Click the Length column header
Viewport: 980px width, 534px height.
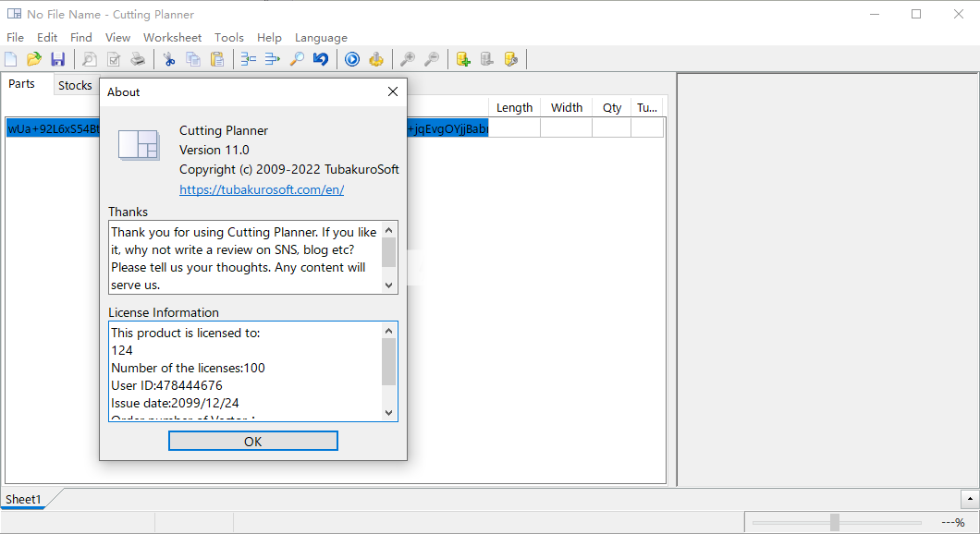coord(514,107)
